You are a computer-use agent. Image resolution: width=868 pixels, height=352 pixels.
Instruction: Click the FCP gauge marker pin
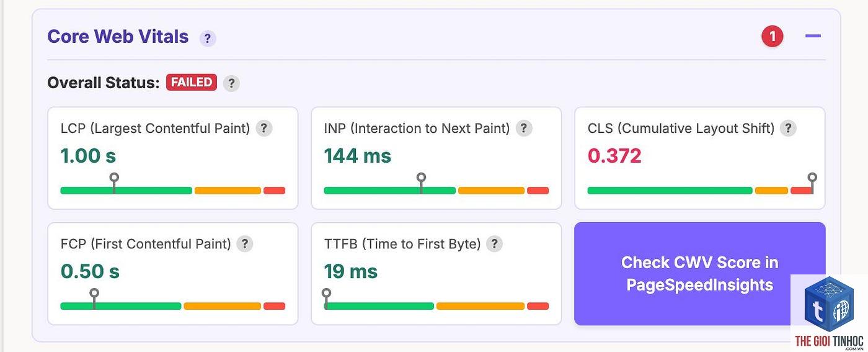[x=94, y=298]
